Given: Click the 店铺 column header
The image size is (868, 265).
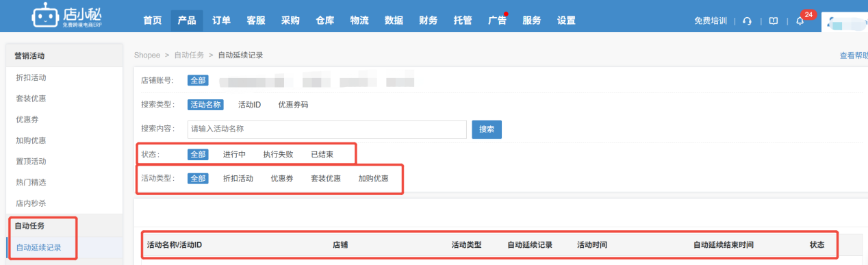Looking at the screenshot, I should [x=340, y=244].
